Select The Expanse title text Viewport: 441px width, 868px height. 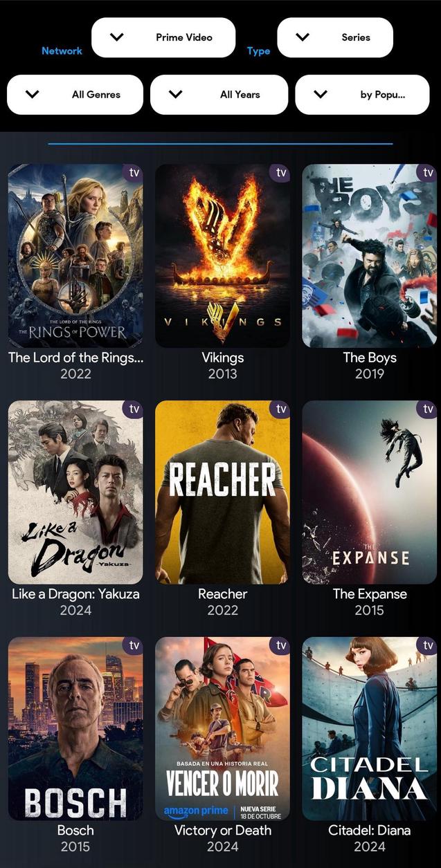(x=370, y=594)
